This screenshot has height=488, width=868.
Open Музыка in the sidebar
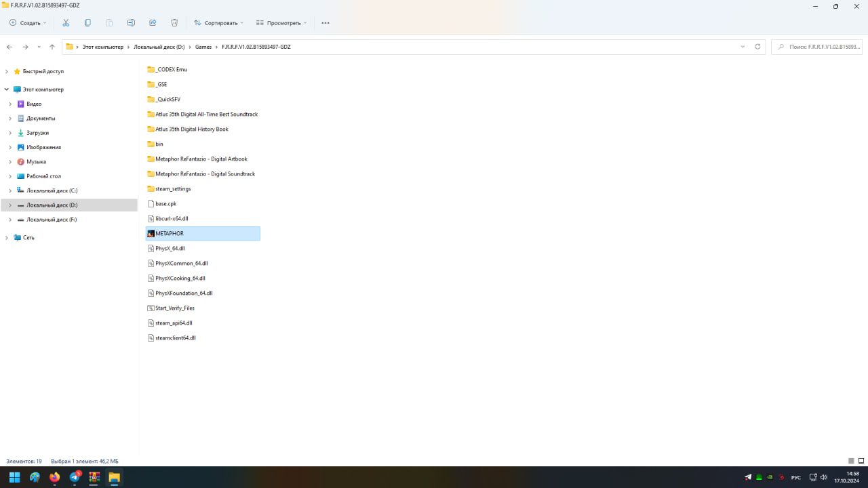(x=36, y=162)
